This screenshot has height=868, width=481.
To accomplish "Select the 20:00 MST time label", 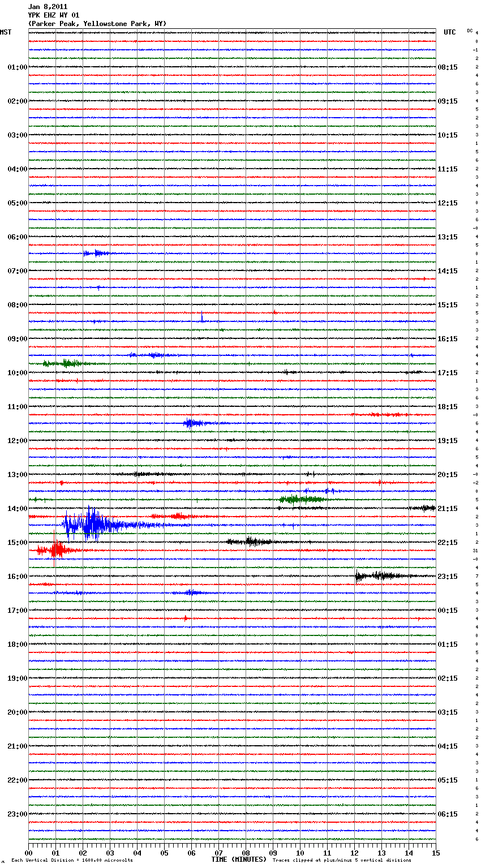I will pyautogui.click(x=18, y=712).
